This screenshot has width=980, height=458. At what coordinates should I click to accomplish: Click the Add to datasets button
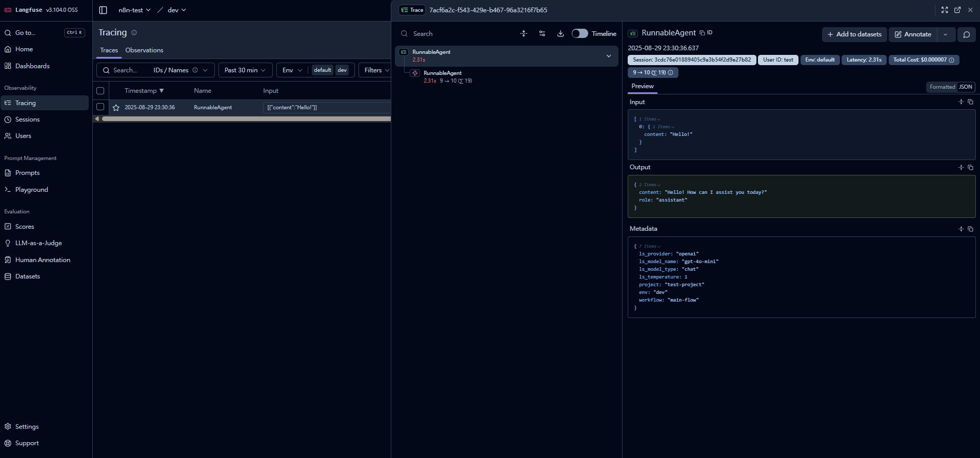pyautogui.click(x=854, y=34)
